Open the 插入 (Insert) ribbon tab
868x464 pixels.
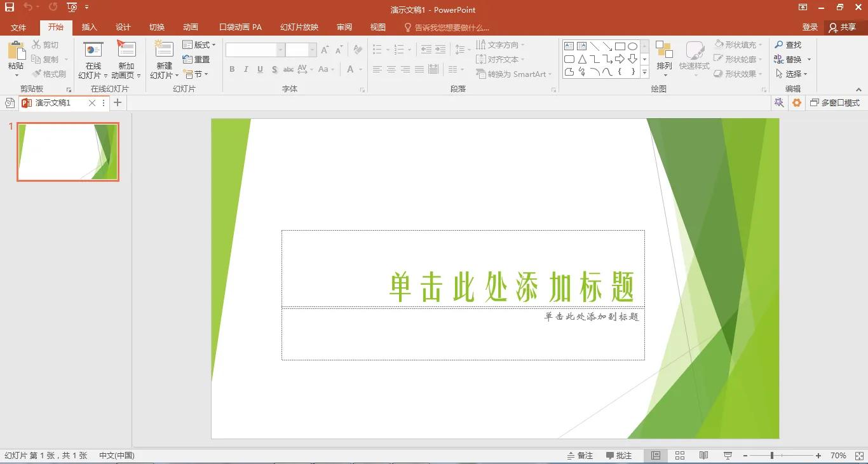90,27
